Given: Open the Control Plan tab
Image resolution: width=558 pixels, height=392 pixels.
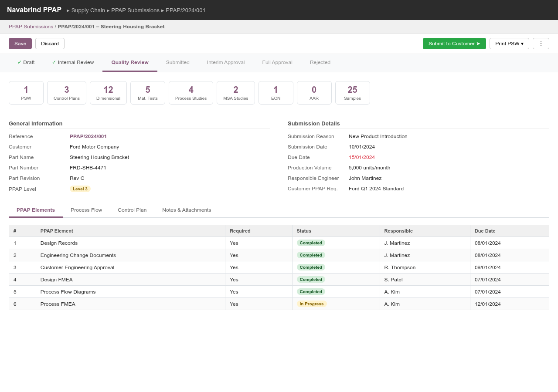Looking at the screenshot, I should [x=132, y=210].
